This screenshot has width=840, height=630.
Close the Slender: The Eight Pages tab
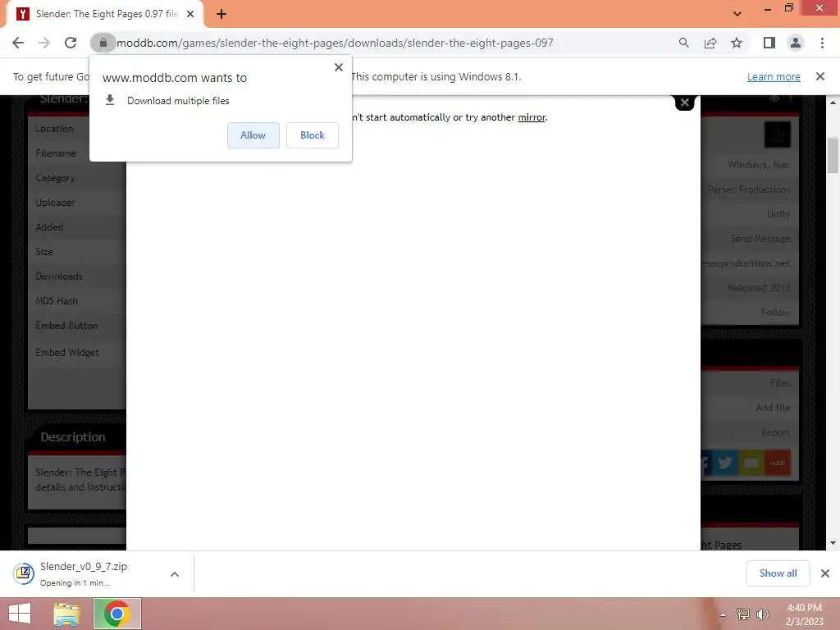pos(190,14)
